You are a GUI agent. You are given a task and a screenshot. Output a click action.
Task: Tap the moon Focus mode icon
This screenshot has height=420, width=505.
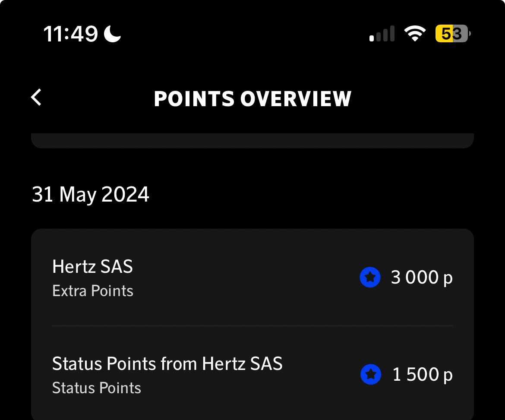point(113,34)
